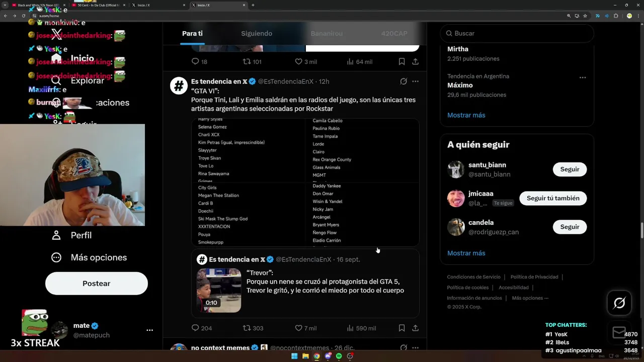Viewport: 644px width, 362px height.
Task: Open Grok icon on Es tendencia en X post
Action: point(404,81)
